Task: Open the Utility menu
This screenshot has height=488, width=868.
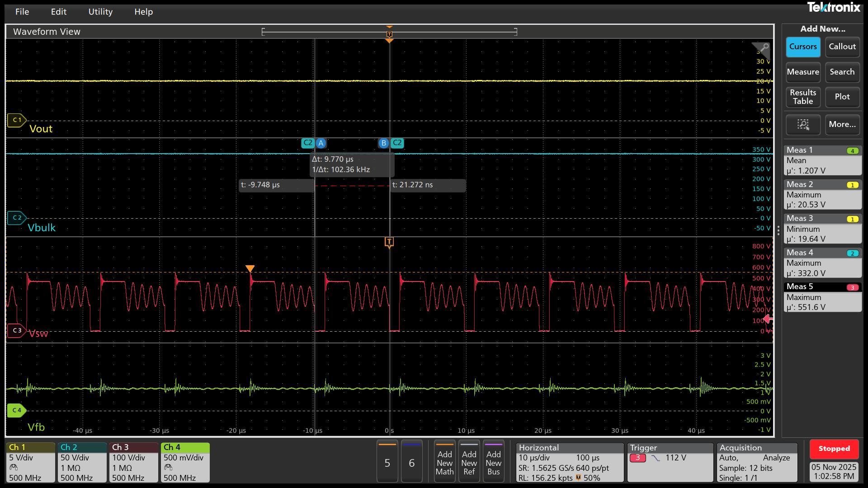Action: [100, 12]
